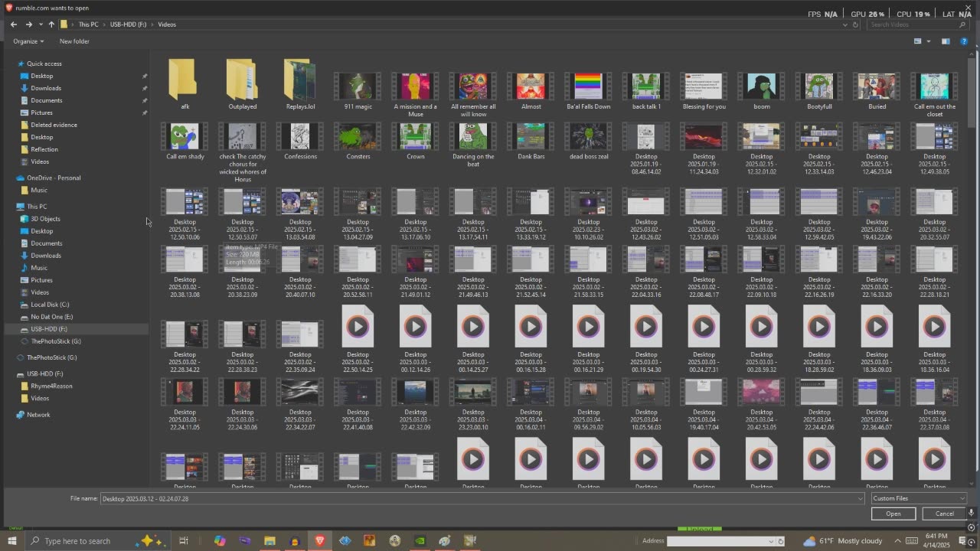Open File Explorer from the taskbar

[x=269, y=541]
